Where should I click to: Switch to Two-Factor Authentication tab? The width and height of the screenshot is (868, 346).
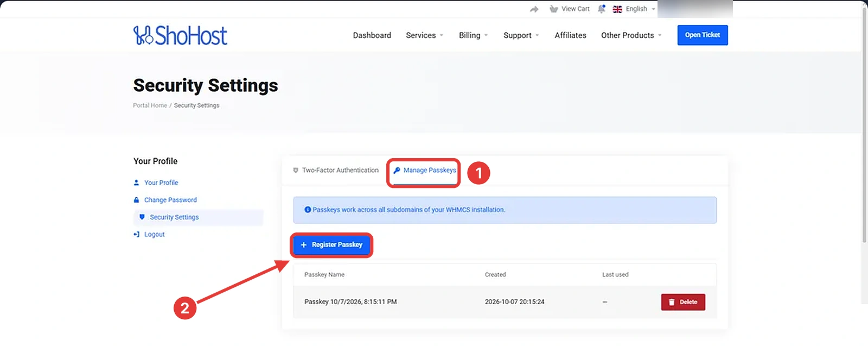pyautogui.click(x=335, y=171)
